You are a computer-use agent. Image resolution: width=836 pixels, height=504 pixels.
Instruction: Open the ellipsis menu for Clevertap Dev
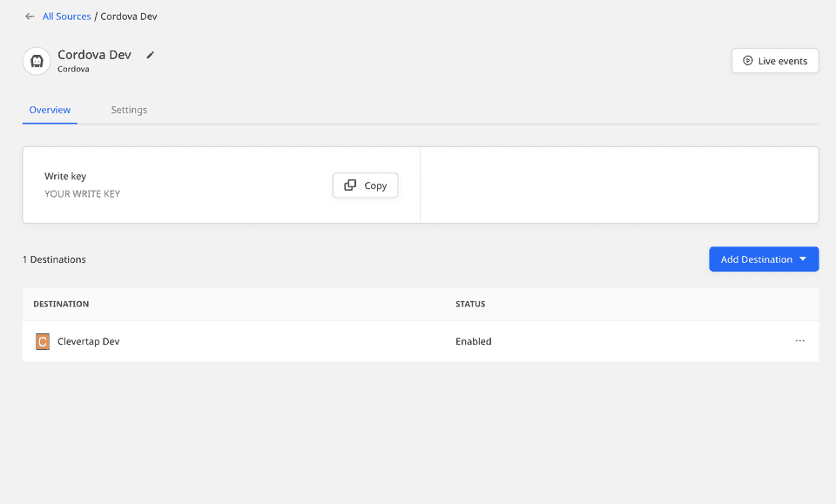pos(799,340)
